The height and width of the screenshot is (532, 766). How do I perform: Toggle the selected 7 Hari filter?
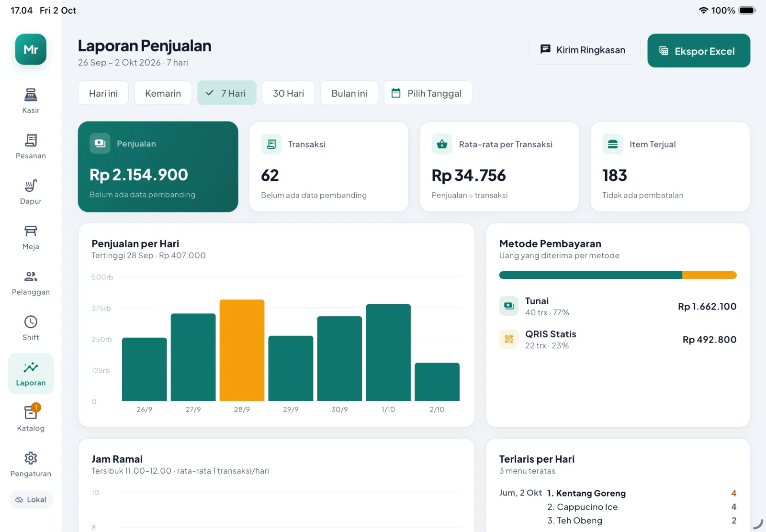[x=227, y=93]
